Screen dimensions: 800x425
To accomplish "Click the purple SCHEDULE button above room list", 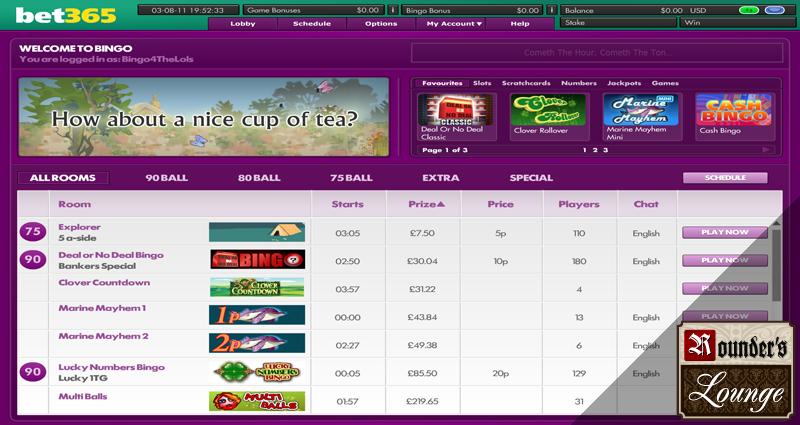I will pyautogui.click(x=725, y=178).
